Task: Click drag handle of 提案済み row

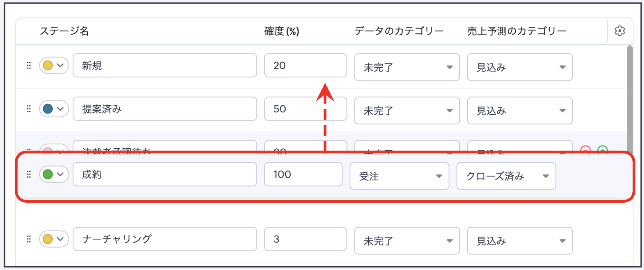Action: [x=29, y=109]
